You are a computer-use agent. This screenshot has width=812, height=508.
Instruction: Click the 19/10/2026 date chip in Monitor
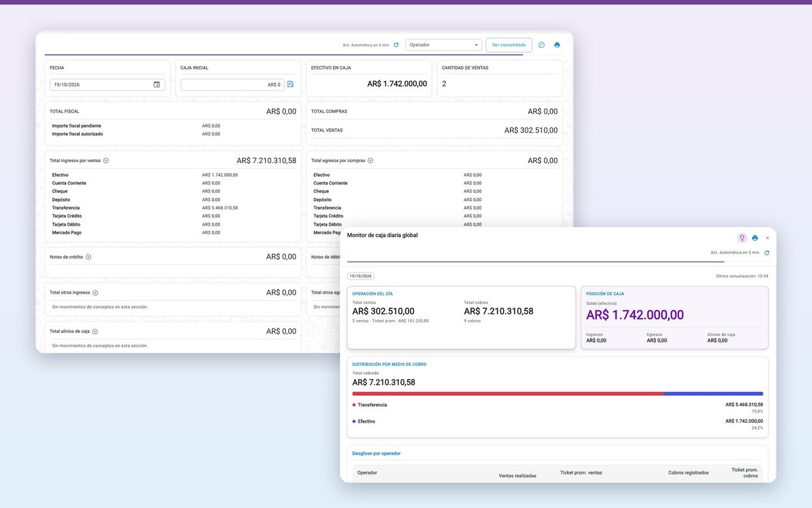(x=361, y=276)
